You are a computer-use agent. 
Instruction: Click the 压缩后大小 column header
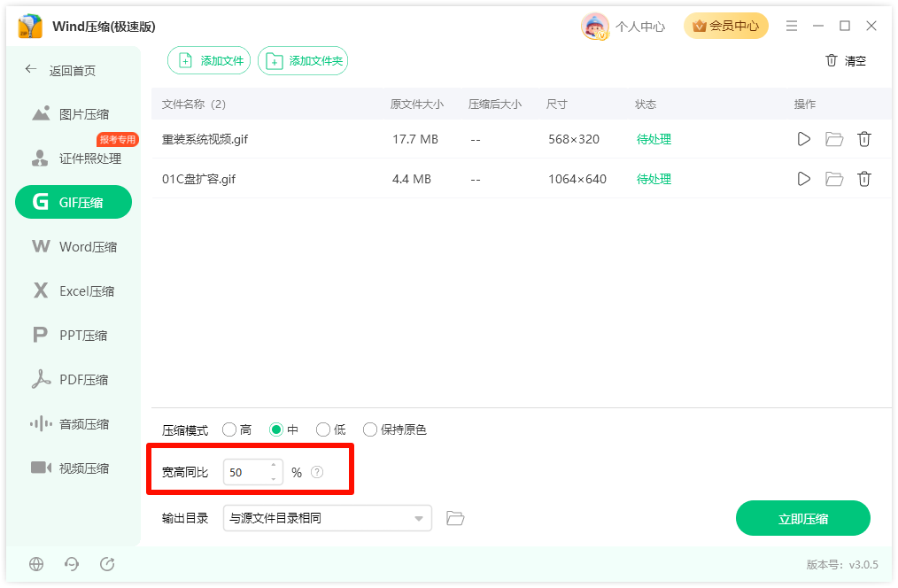click(x=495, y=104)
